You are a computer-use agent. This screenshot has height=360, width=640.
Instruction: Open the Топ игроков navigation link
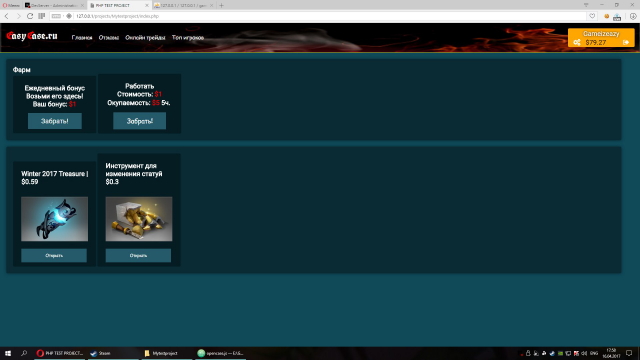[x=188, y=38]
